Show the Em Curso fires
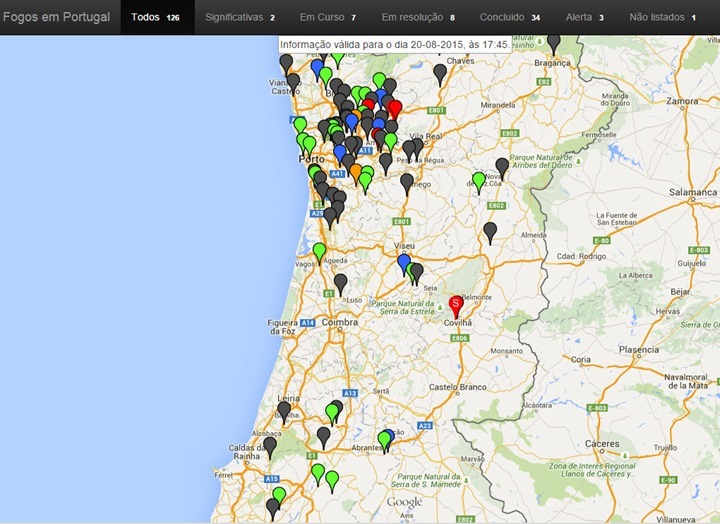This screenshot has width=720, height=524. (x=327, y=17)
